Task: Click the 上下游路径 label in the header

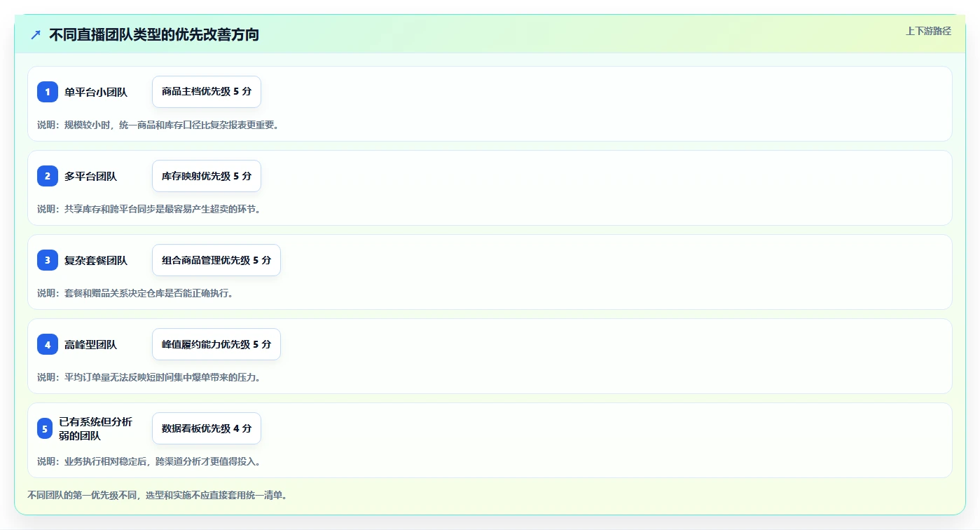Action: point(928,31)
